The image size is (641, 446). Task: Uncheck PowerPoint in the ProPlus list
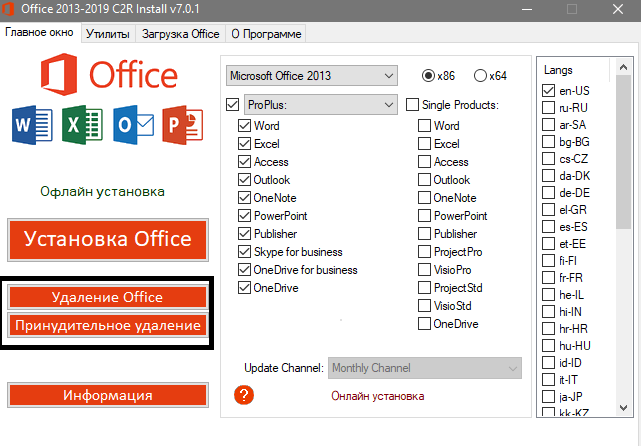pyautogui.click(x=244, y=215)
